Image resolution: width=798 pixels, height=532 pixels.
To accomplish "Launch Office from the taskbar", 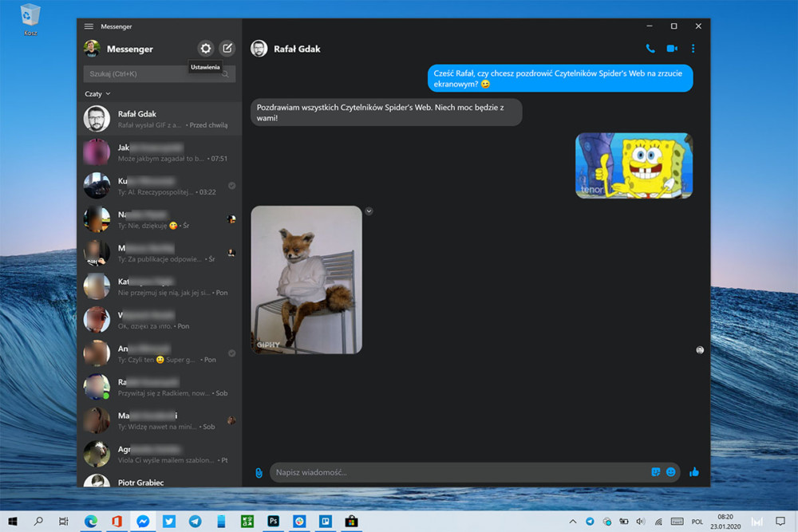I will 117,522.
